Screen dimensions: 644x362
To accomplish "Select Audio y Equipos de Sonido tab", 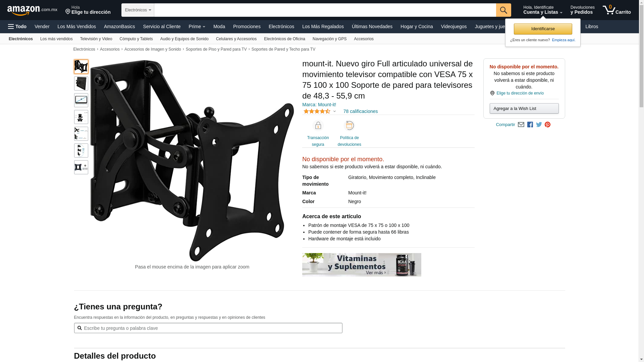I will 184,39.
